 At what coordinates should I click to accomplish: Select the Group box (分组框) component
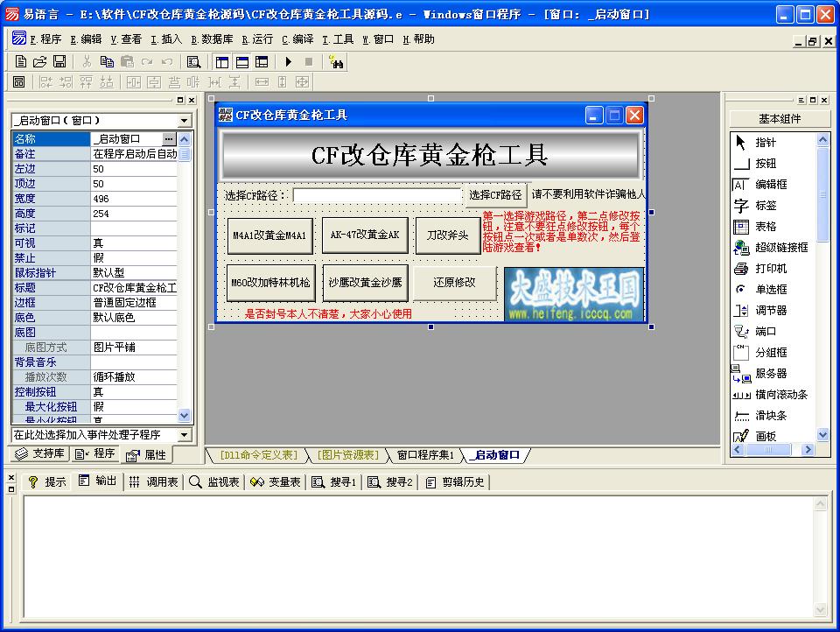click(x=773, y=352)
